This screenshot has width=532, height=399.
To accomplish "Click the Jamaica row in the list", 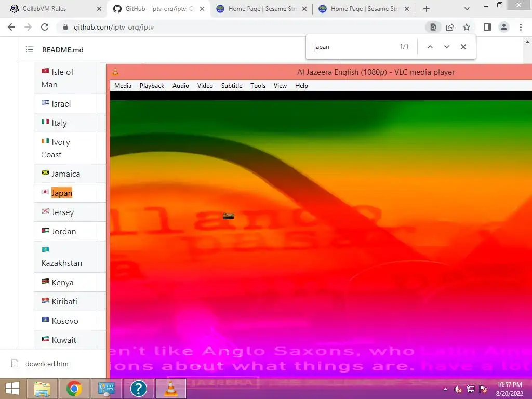I will pyautogui.click(x=65, y=174).
